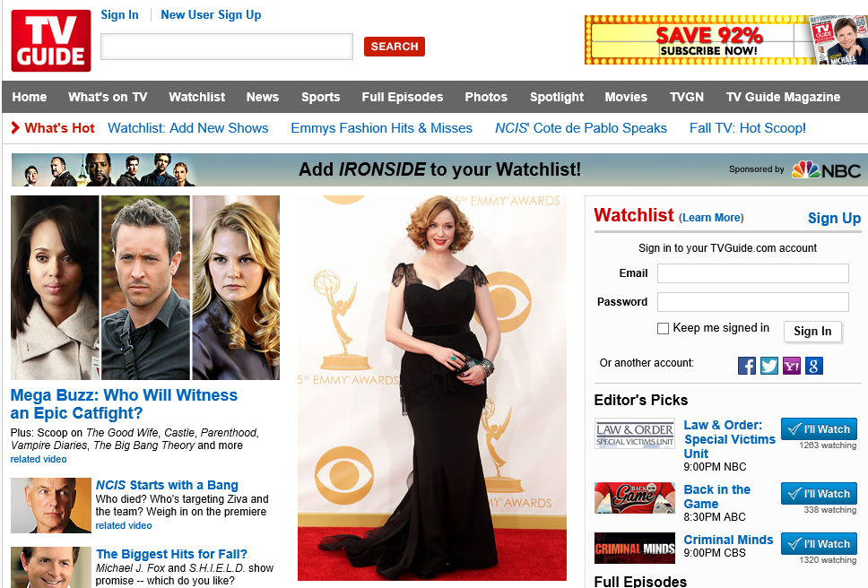Sign in with Twitter icon
Viewport: 868px width, 588px height.
(769, 366)
